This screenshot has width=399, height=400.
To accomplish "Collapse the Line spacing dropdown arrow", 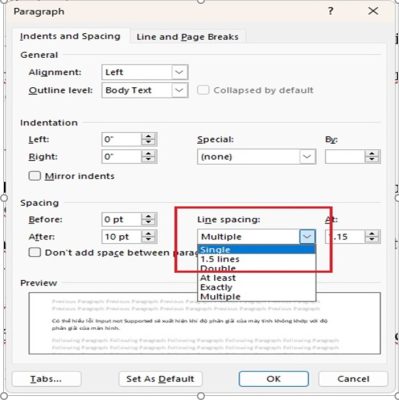I will 307,237.
